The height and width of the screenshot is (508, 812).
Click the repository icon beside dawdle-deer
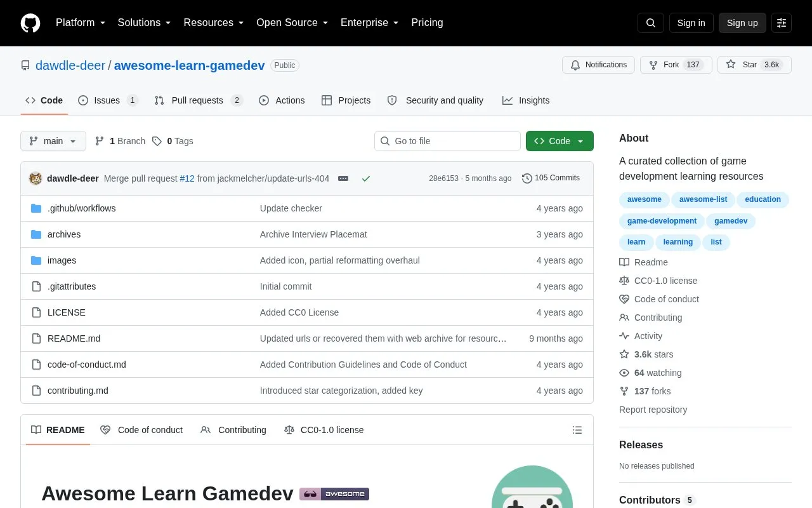coord(25,65)
